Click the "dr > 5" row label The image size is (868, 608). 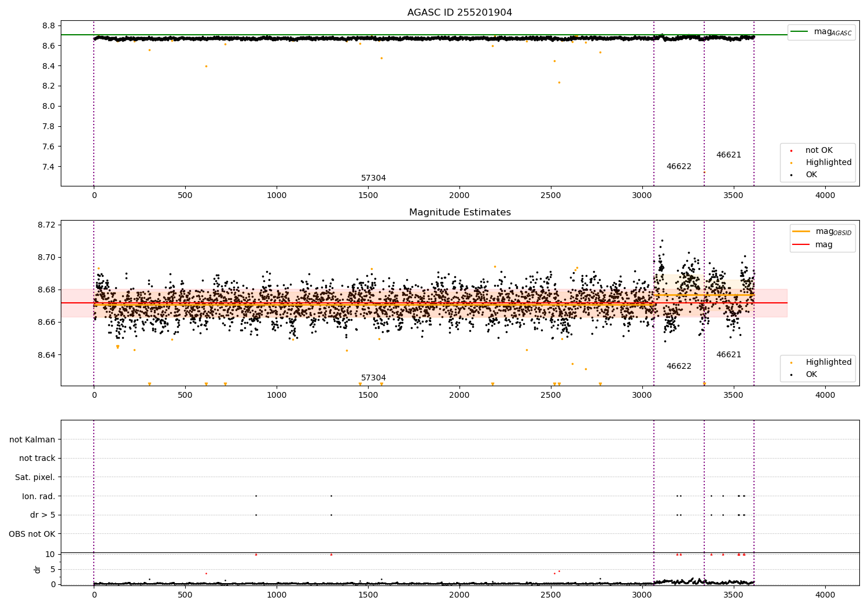[x=43, y=515]
